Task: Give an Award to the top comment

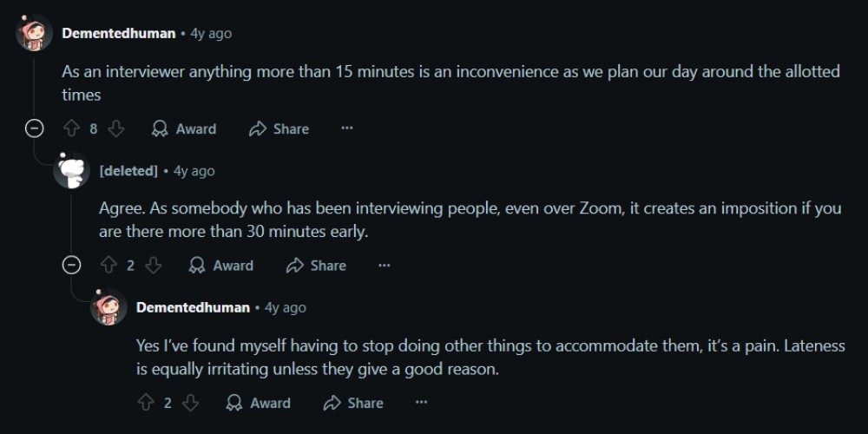Action: 184,129
